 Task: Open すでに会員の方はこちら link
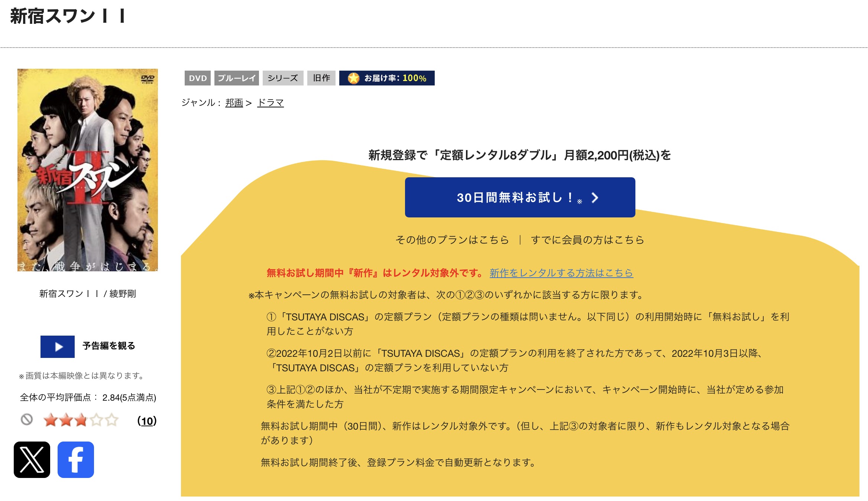click(587, 240)
